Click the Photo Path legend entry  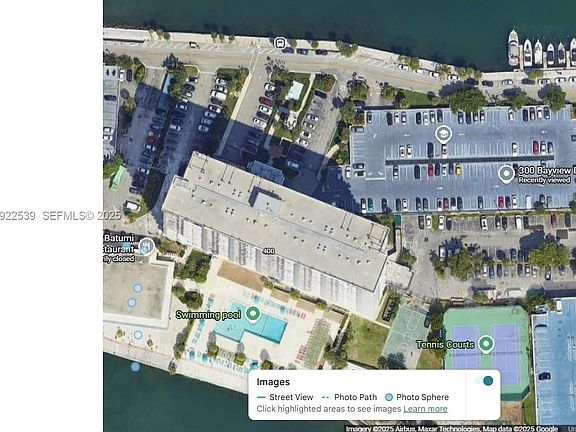click(349, 397)
